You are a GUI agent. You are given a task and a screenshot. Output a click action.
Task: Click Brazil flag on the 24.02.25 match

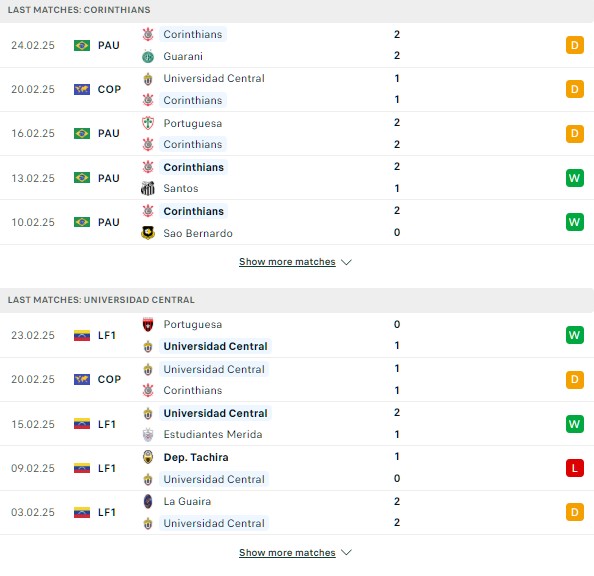82,45
